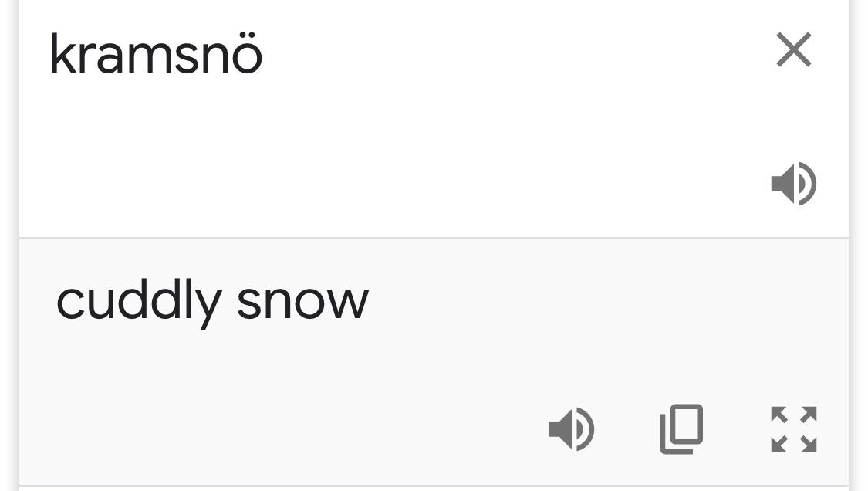Listen to the pronunciation of kramsnö
This screenshot has height=491, width=868.
pyautogui.click(x=794, y=184)
